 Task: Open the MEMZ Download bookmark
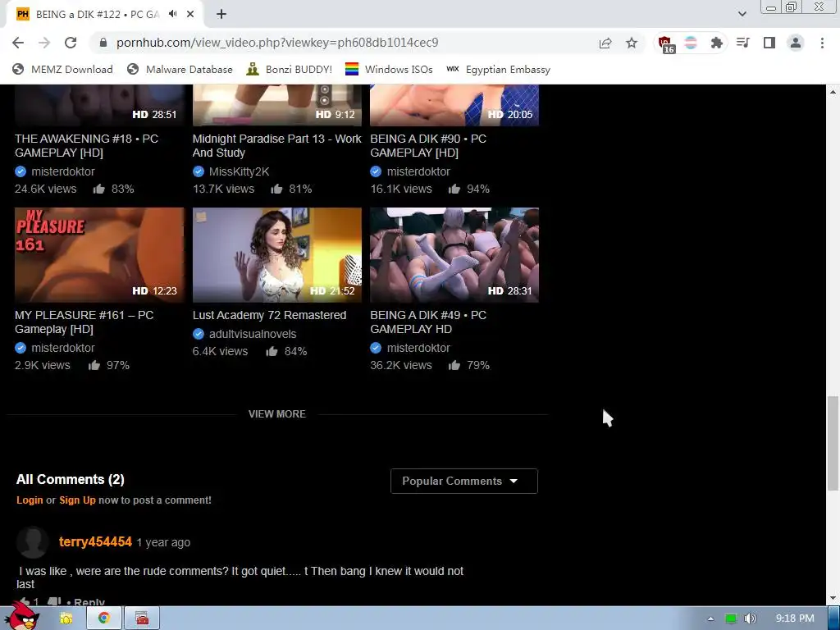62,69
